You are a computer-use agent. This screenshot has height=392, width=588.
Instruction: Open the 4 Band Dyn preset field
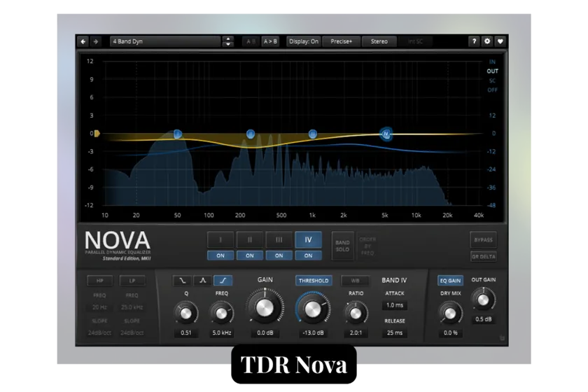[165, 41]
